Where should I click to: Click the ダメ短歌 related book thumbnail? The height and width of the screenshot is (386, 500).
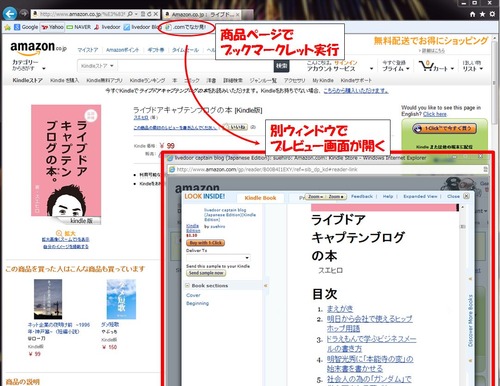121,299
